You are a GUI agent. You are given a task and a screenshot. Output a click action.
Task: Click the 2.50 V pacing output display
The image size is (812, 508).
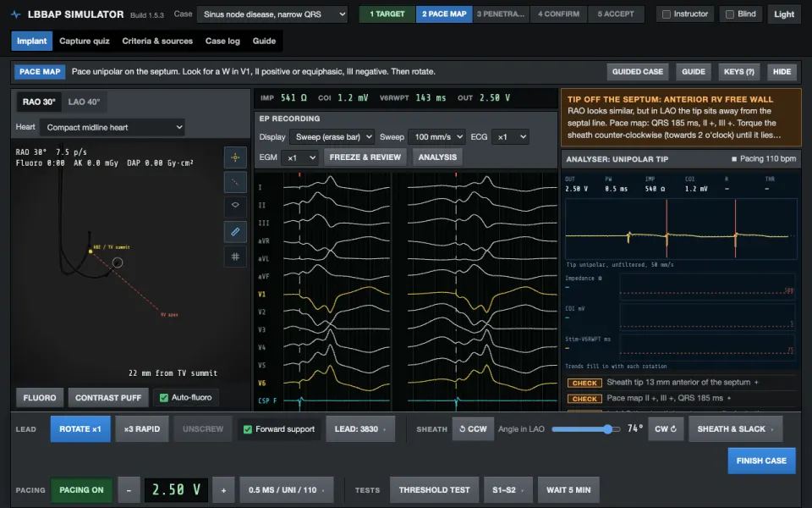[176, 490]
